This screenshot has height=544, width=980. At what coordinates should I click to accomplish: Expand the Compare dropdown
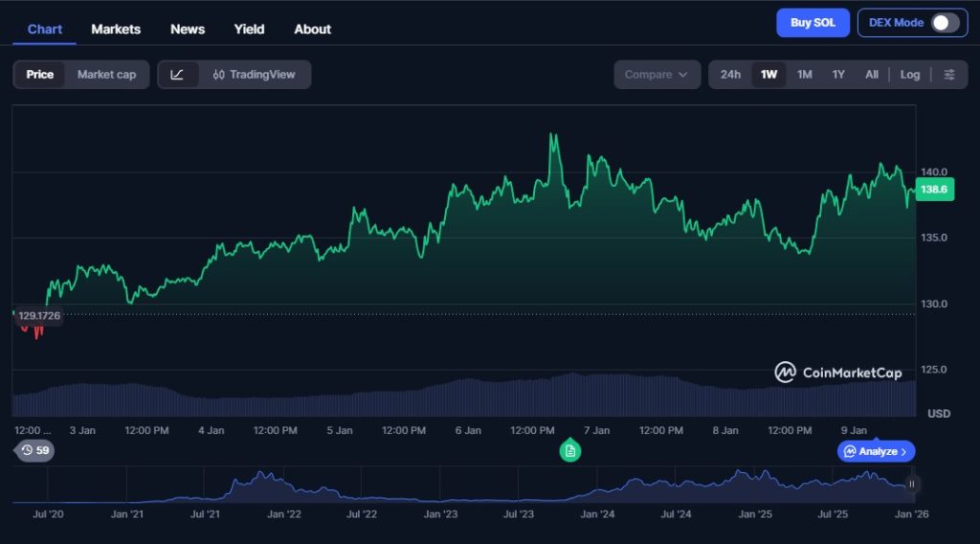[657, 75]
